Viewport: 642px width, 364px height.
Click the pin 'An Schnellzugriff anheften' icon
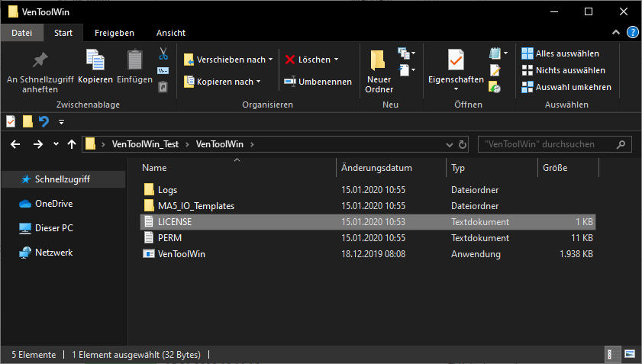point(40,60)
